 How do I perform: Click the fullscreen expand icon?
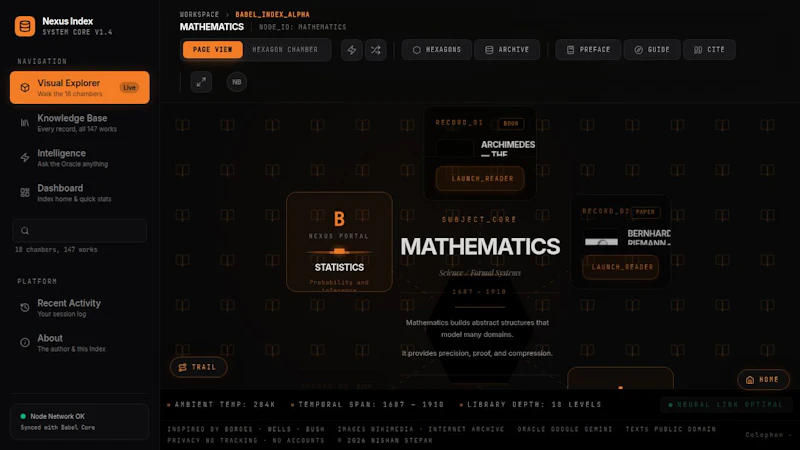pyautogui.click(x=201, y=82)
